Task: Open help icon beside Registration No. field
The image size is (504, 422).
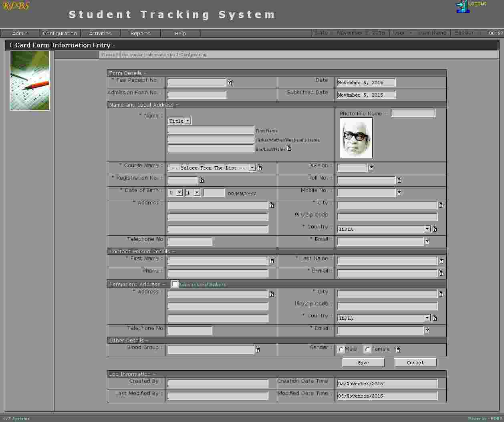Action: coord(202,180)
